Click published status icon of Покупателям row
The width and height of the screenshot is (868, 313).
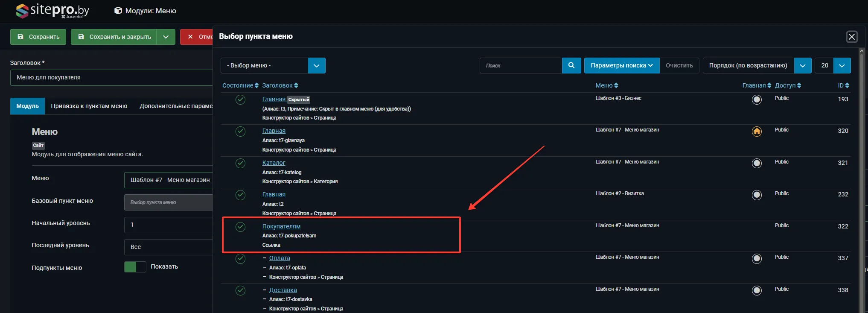tap(240, 227)
